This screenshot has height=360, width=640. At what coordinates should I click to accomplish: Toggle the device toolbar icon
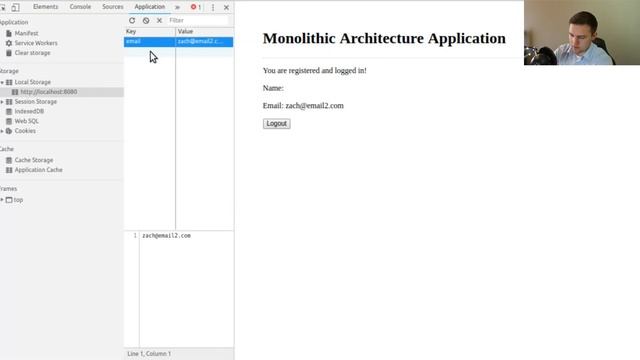(15, 7)
